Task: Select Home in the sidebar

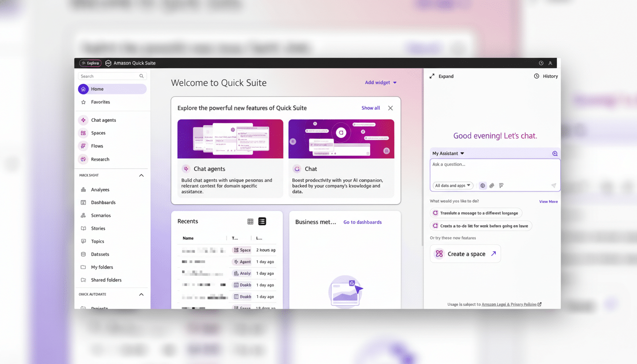Action: pos(112,89)
